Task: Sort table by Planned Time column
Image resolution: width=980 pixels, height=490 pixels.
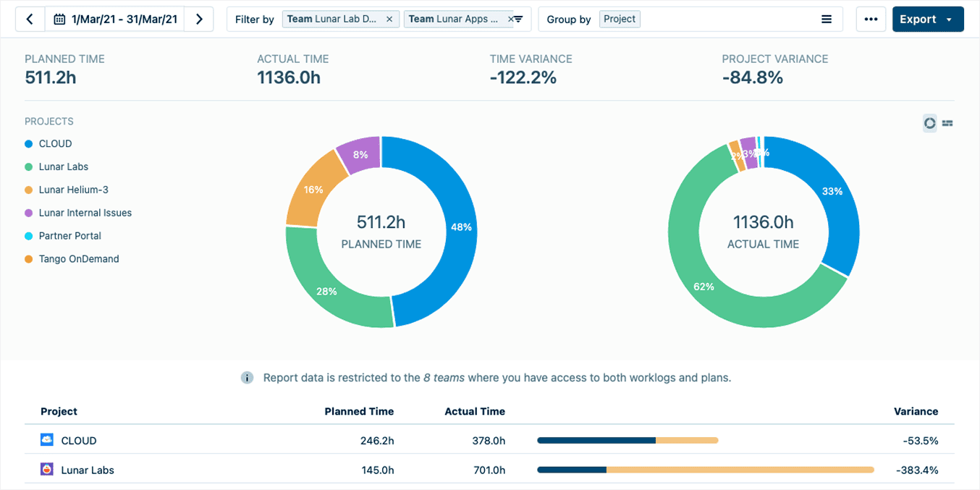Action: (359, 411)
